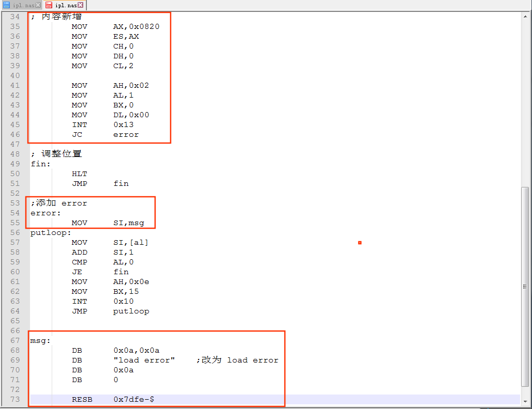Close the inactive ipl.nas tab with blue icon
The image size is (532, 409).
tap(38, 5)
